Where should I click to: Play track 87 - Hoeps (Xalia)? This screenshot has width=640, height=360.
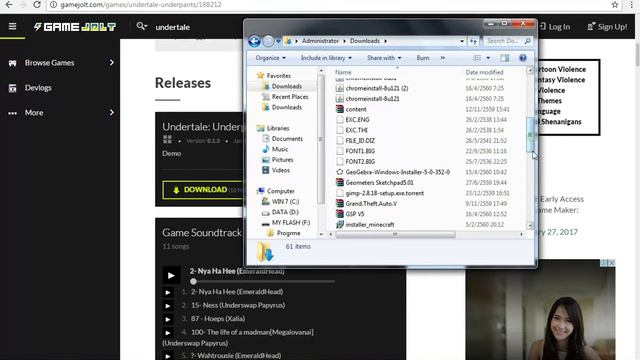168,319
